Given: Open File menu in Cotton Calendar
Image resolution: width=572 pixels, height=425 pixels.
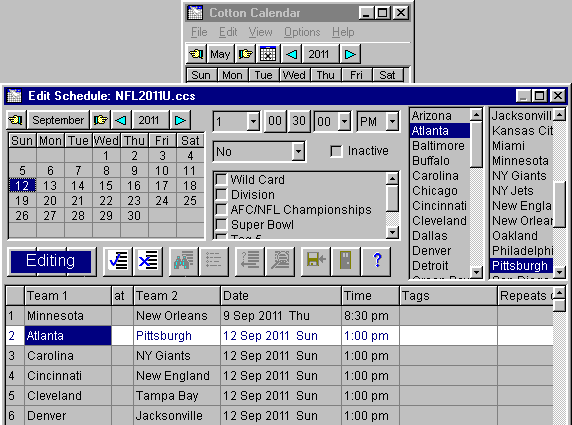Looking at the screenshot, I should (x=199, y=32).
